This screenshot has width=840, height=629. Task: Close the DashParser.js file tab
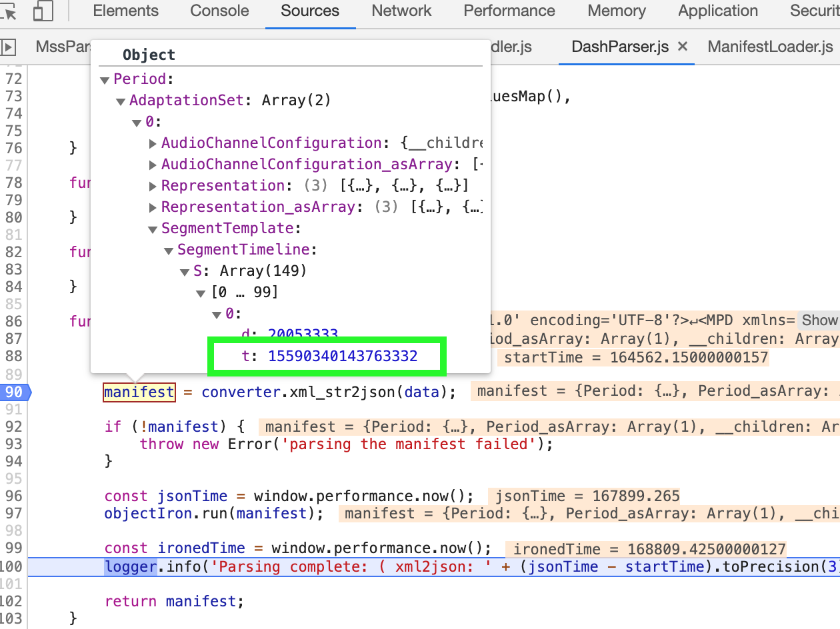tap(682, 47)
